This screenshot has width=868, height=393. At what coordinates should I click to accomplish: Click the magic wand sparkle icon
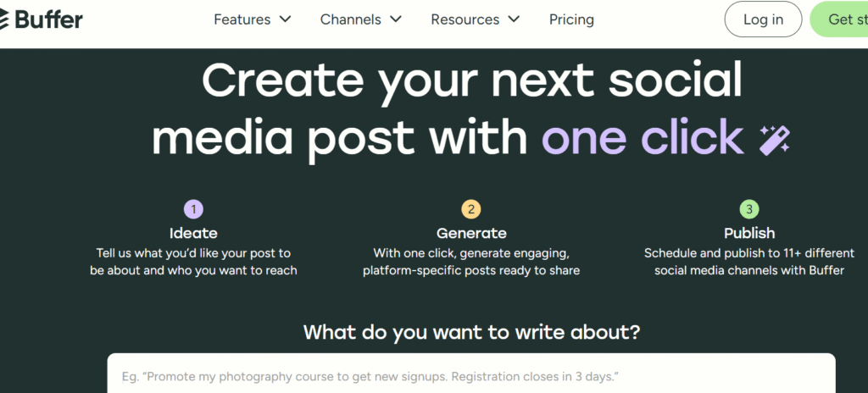tap(775, 140)
